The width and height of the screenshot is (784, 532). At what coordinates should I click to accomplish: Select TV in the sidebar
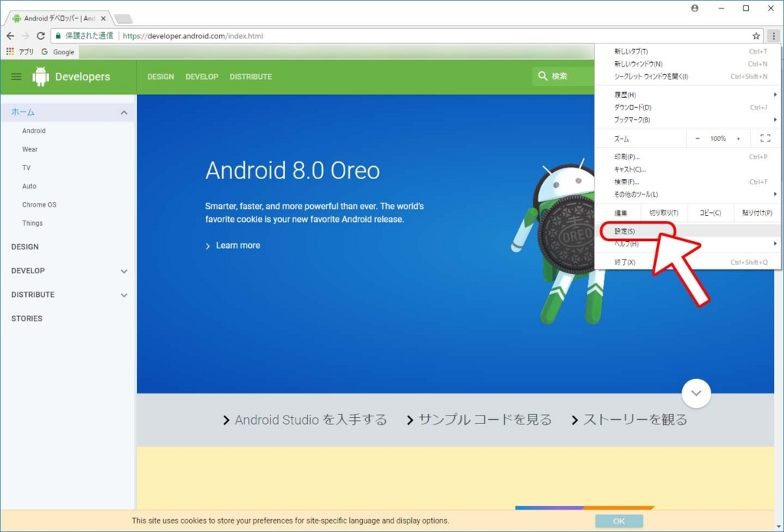tap(26, 168)
